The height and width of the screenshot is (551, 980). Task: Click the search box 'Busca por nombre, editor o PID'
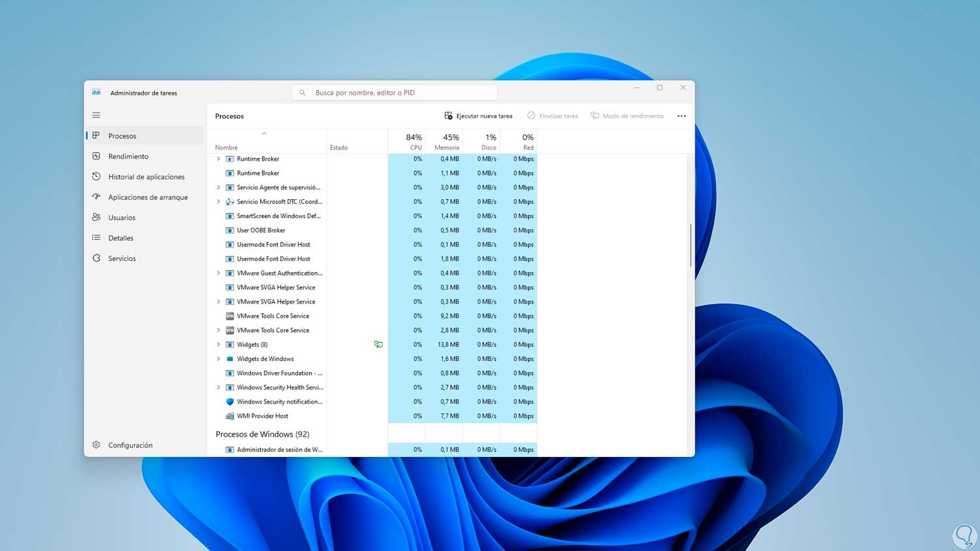tap(395, 93)
